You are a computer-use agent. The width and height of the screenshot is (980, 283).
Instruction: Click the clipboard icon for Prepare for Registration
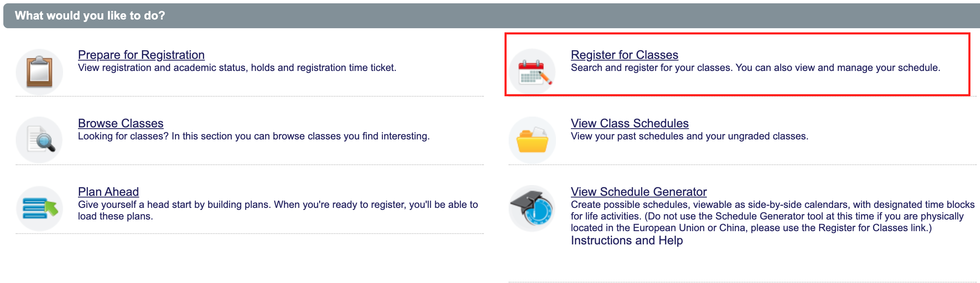click(x=39, y=72)
